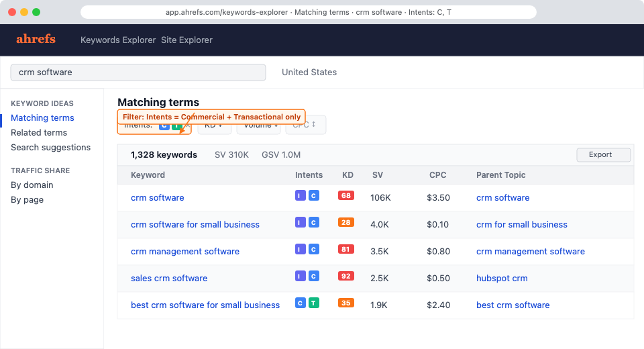Open crm management software keyword link
Viewport: 644px width, 349px height.
point(185,251)
